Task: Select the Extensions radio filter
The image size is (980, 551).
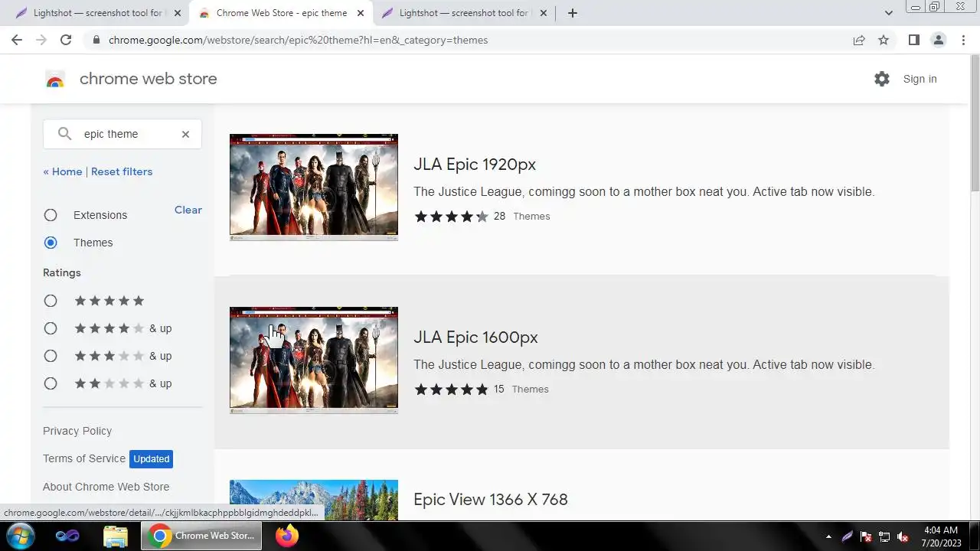Action: (51, 215)
